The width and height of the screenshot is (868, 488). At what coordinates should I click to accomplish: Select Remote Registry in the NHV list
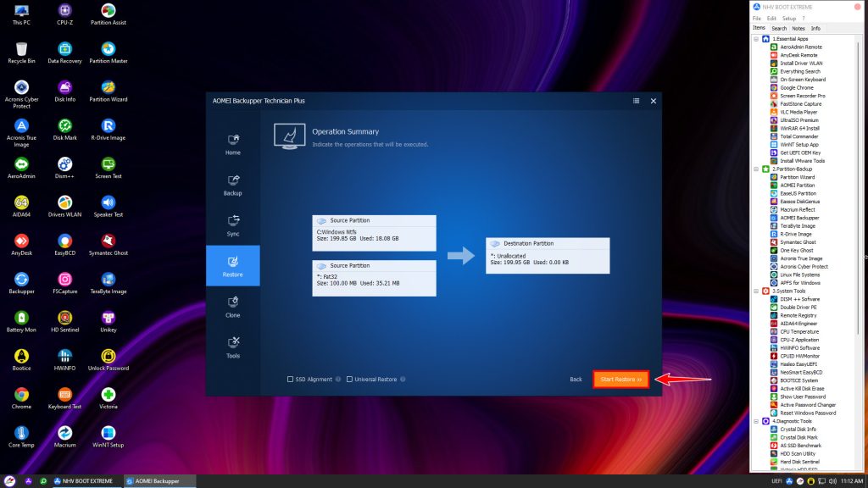[798, 315]
